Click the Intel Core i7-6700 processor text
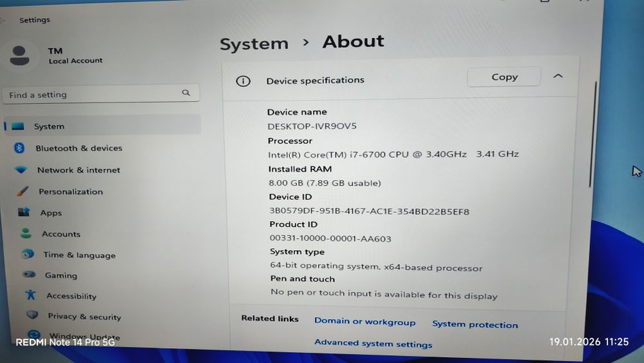Image resolution: width=644 pixels, height=363 pixels. click(393, 155)
